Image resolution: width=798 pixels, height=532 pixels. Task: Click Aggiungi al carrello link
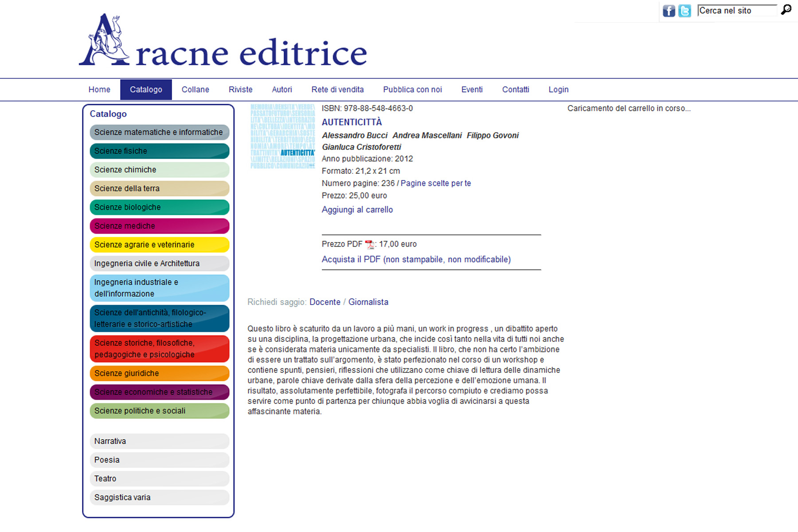[x=357, y=210]
